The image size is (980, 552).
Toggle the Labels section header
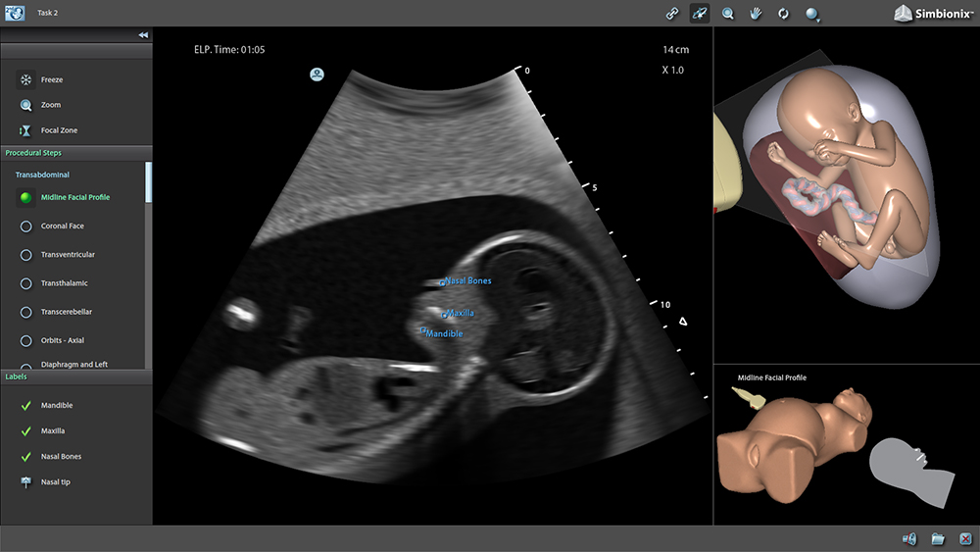[x=75, y=376]
